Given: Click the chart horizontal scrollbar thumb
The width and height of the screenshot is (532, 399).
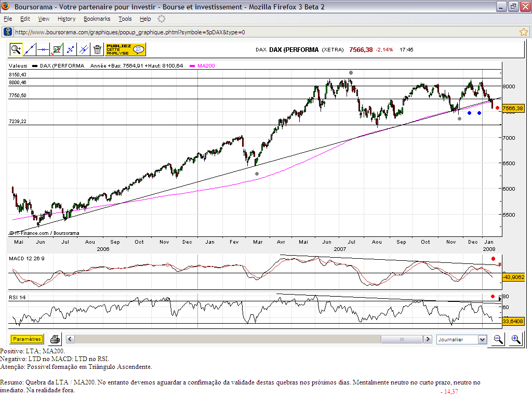Looking at the screenshot, I should (x=402, y=339).
